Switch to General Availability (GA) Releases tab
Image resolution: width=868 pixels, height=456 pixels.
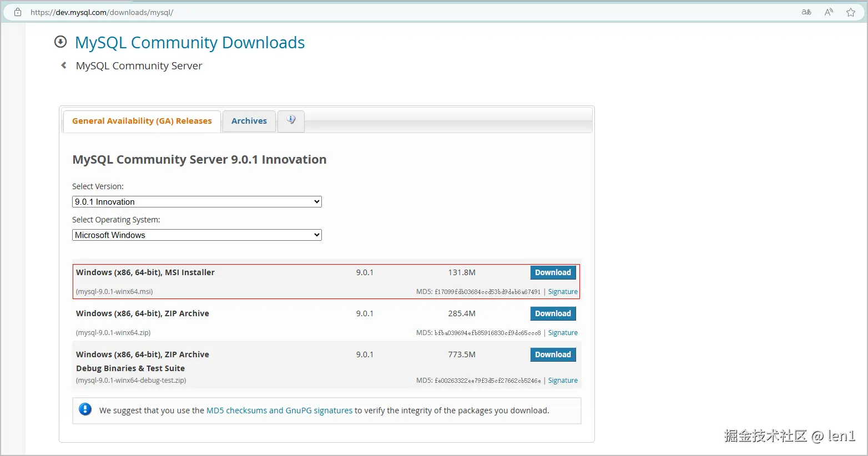(x=142, y=121)
